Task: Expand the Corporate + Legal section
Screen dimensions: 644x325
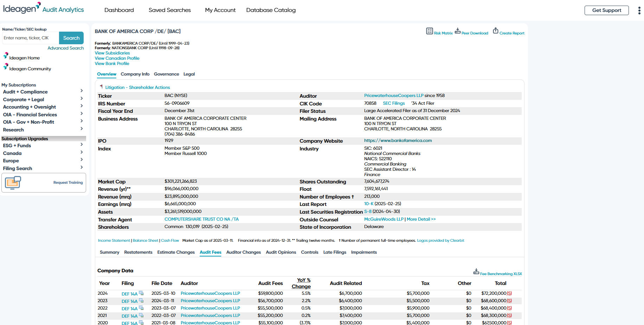Action: pos(82,99)
